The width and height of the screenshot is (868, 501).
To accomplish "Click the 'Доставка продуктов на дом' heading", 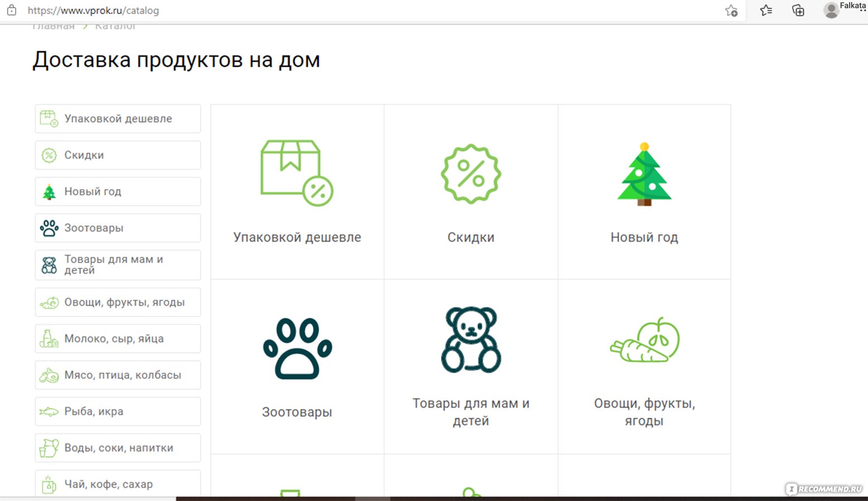I will pyautogui.click(x=176, y=60).
